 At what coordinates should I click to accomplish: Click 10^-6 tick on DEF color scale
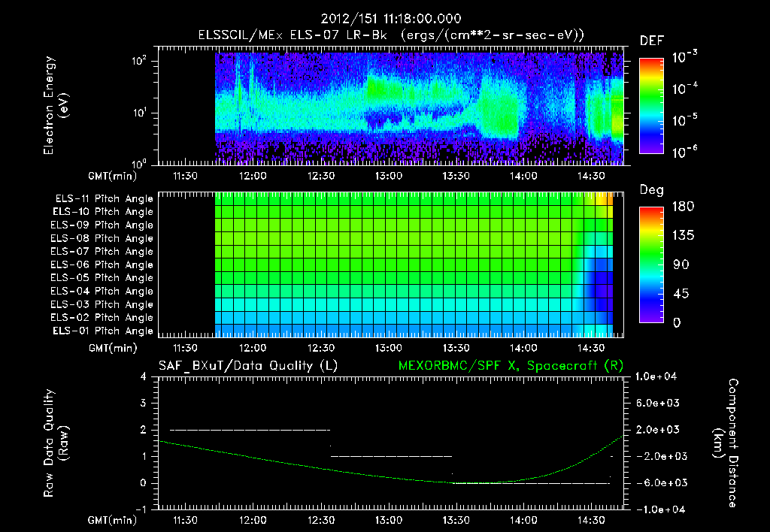pyautogui.click(x=685, y=152)
